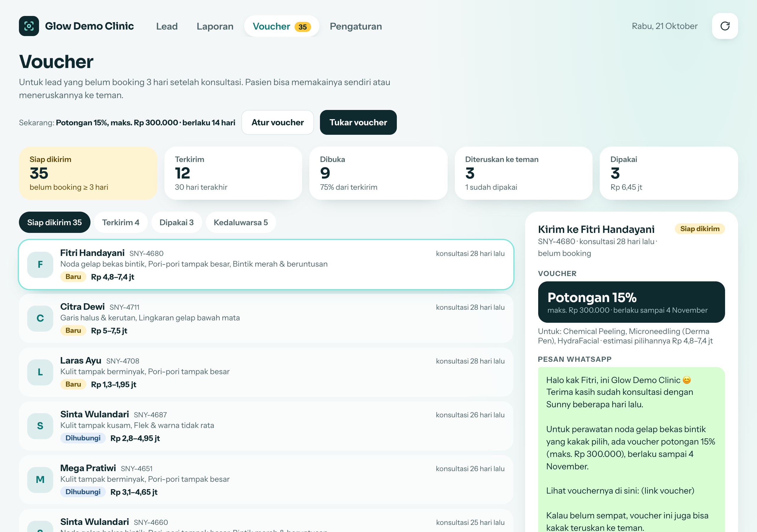Switch to the Siap dikirim 35 filter

tap(54, 223)
